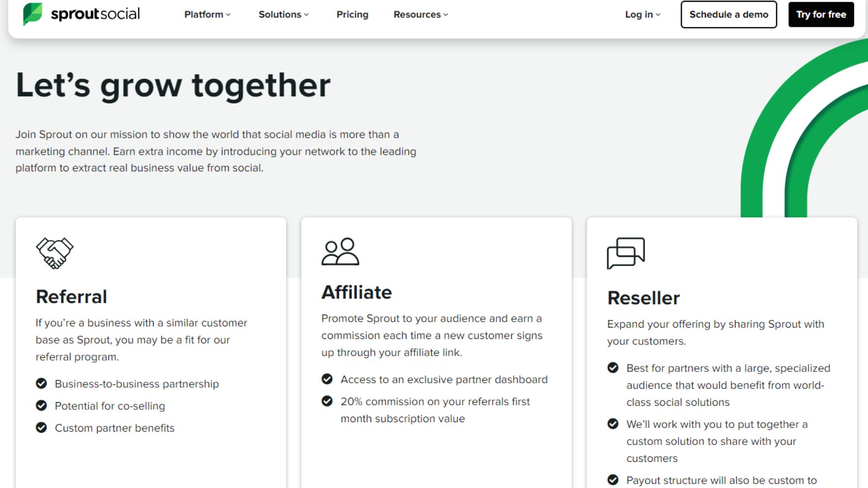This screenshot has width=868, height=488.
Task: Click checkmark beside Best for partners item
Action: tap(613, 368)
